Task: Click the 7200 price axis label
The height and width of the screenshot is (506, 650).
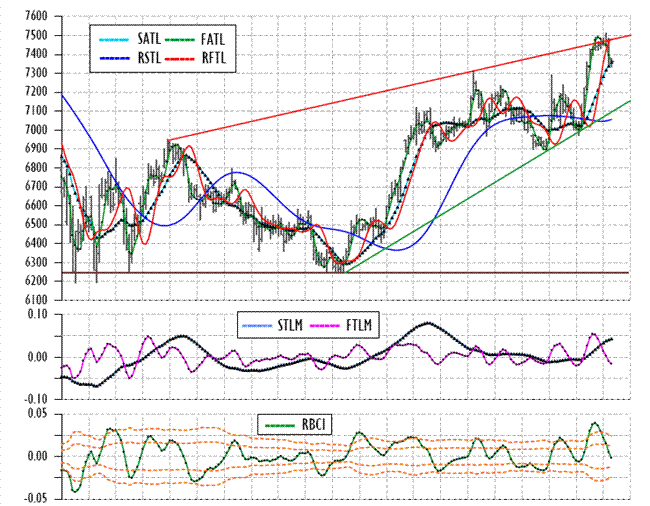Action: (x=36, y=92)
